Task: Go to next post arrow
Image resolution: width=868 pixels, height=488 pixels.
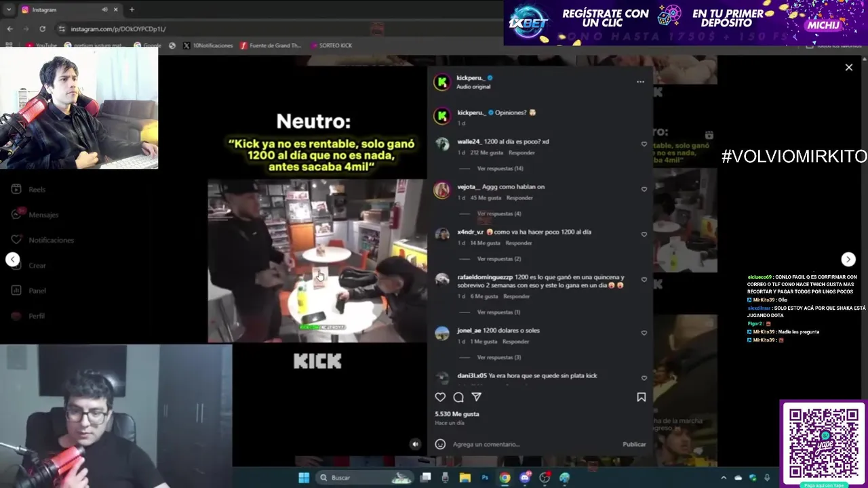Action: pos(848,259)
